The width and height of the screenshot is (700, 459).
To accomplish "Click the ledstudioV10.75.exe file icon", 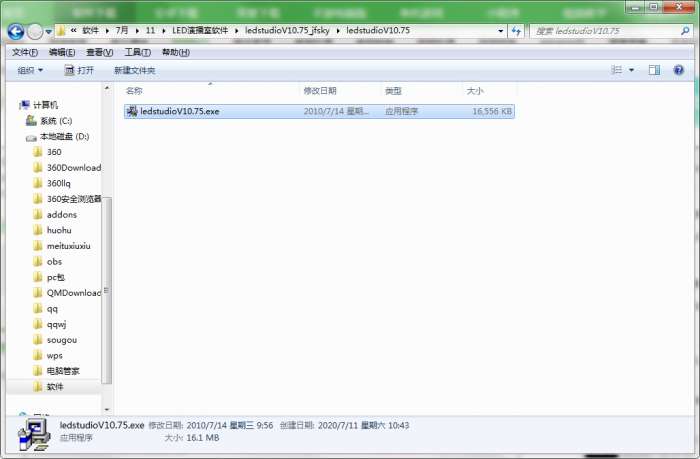I will 132,111.
